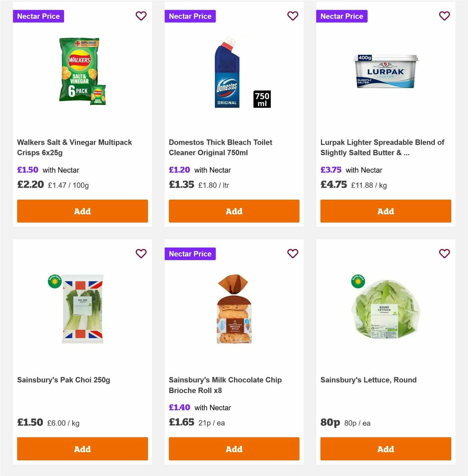Favourite the Lurpak Lighter Spreadable Blend
Image resolution: width=468 pixels, height=476 pixels.
(445, 16)
